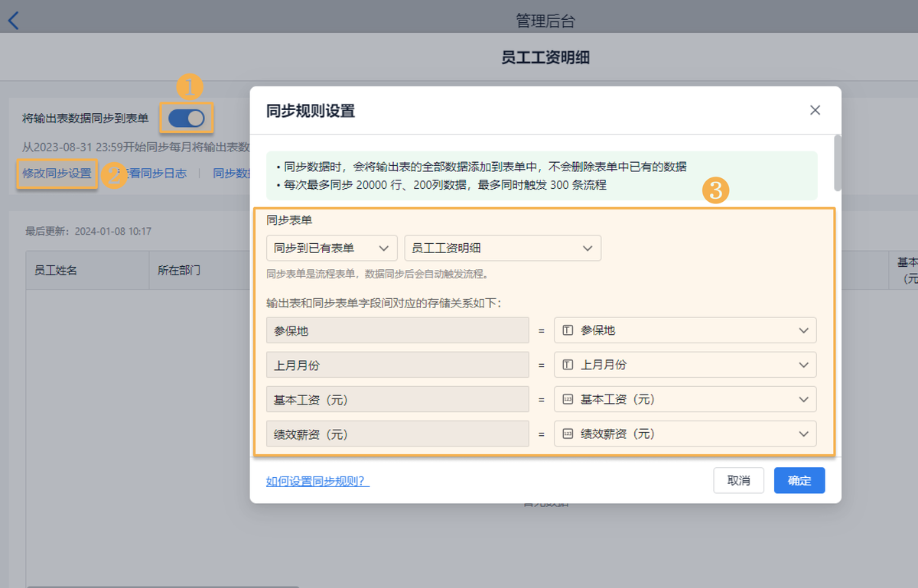Click number field icon beside 绩效薪资（元）

[568, 434]
